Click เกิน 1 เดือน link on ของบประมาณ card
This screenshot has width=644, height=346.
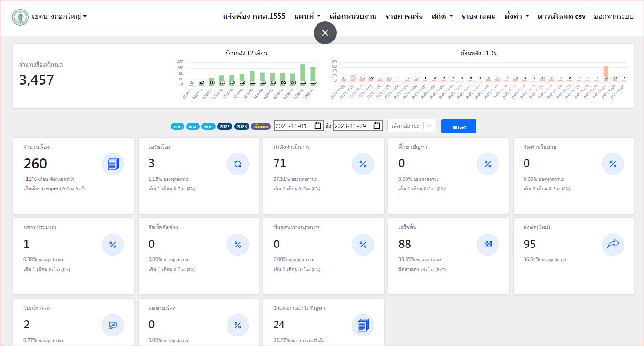pyautogui.click(x=35, y=269)
